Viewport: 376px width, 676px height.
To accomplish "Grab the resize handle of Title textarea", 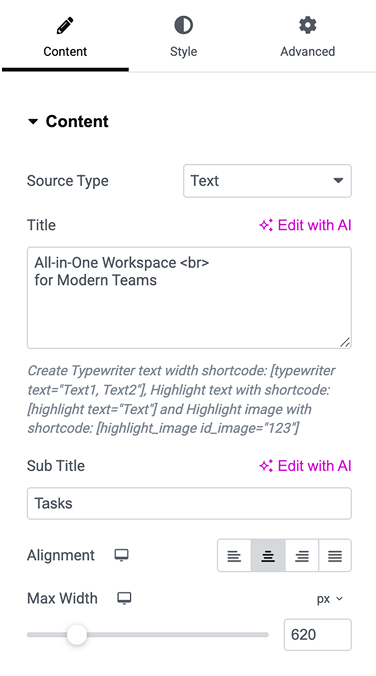I will click(345, 342).
